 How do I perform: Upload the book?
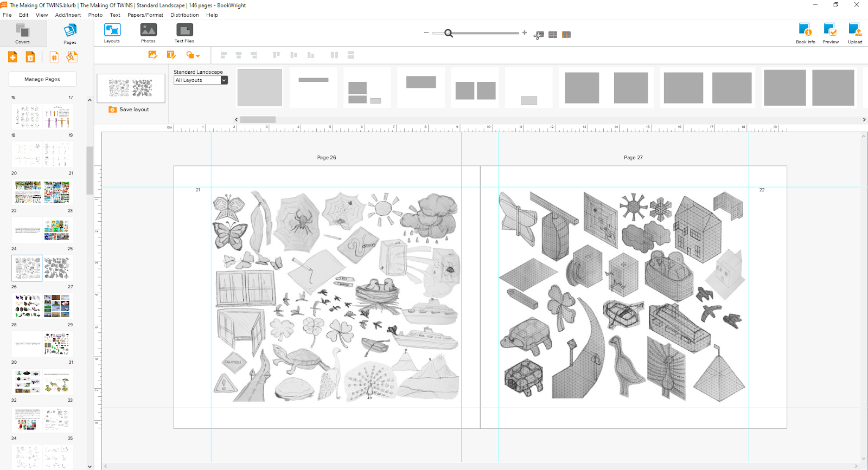pyautogui.click(x=855, y=33)
